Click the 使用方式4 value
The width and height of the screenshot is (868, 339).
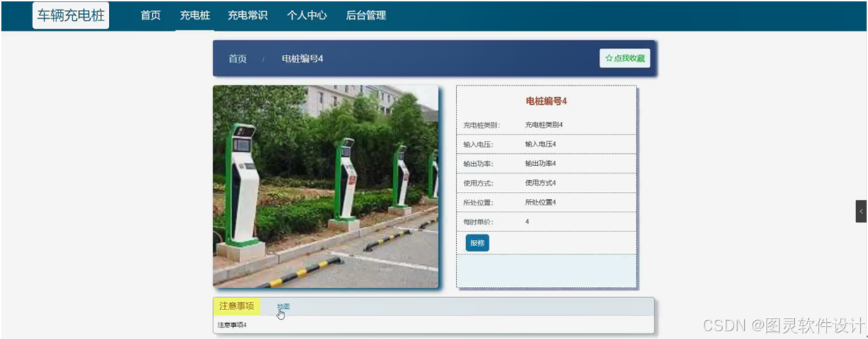(540, 183)
